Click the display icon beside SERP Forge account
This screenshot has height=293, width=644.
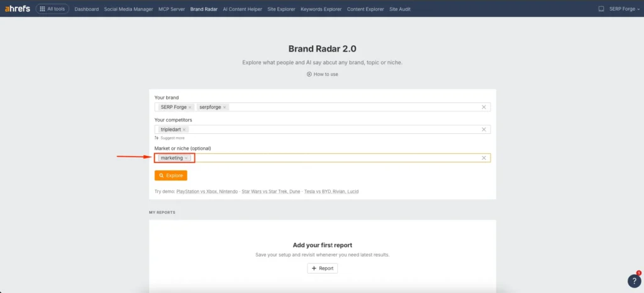coord(601,9)
